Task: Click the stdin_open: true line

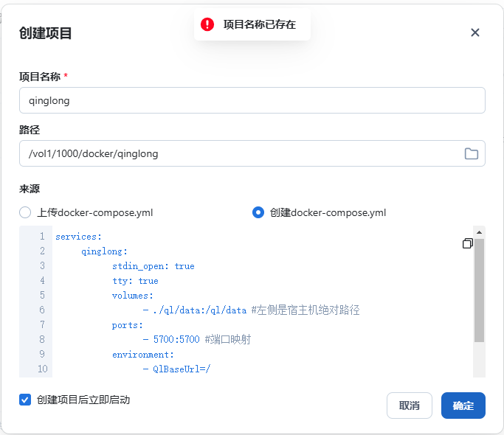Action: 153,266
